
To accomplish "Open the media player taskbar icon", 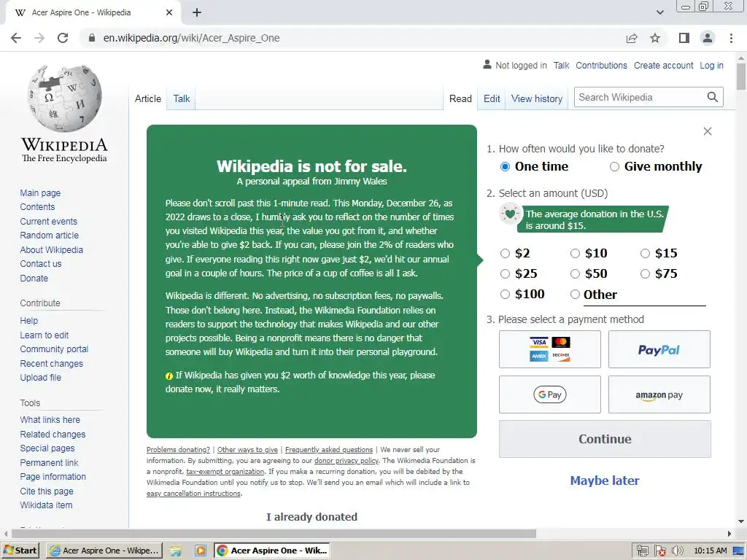I will coord(200,551).
